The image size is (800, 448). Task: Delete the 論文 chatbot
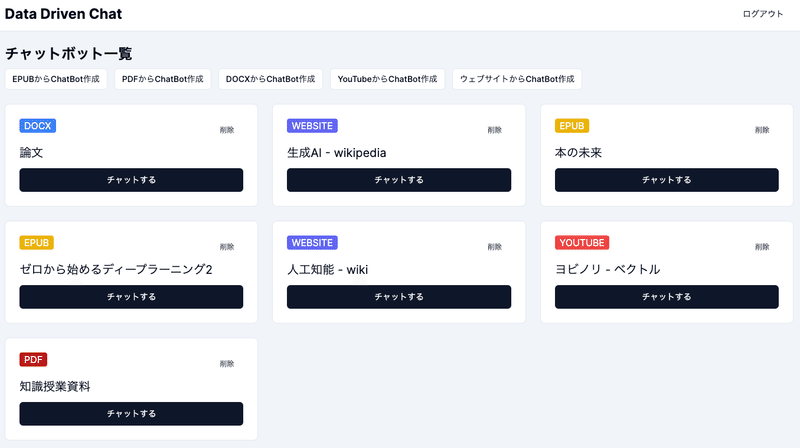click(227, 130)
